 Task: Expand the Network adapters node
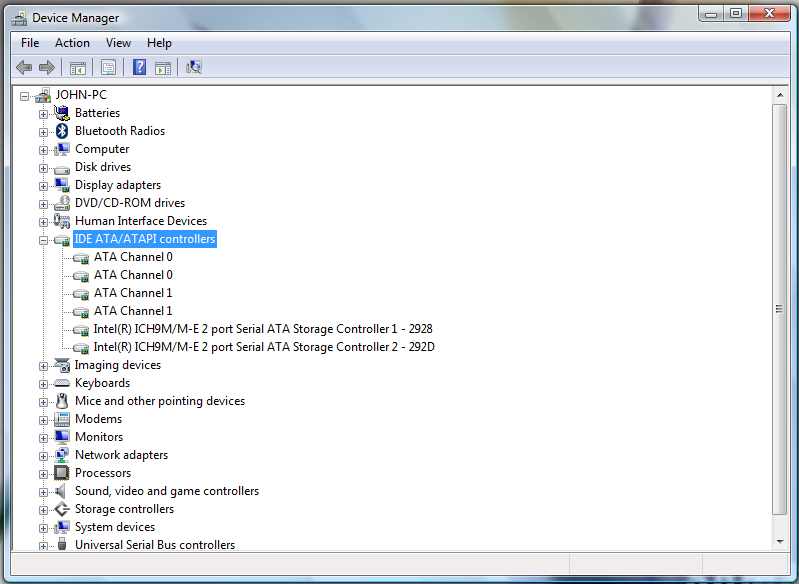[x=43, y=456]
